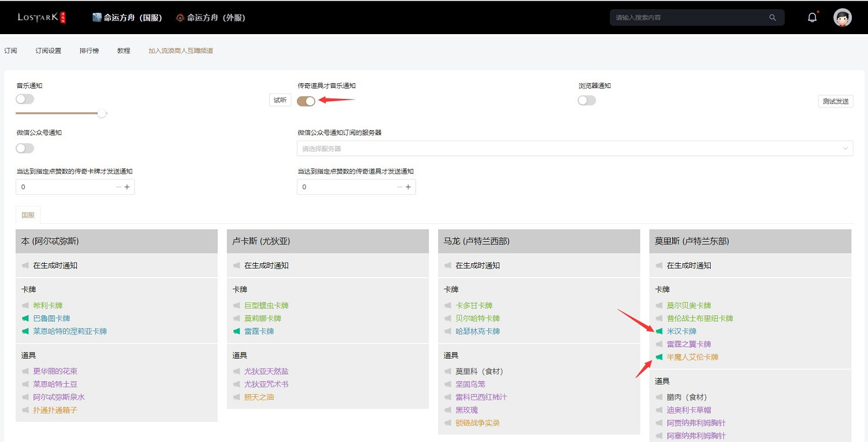Click the music volume slider handle

coord(102,113)
